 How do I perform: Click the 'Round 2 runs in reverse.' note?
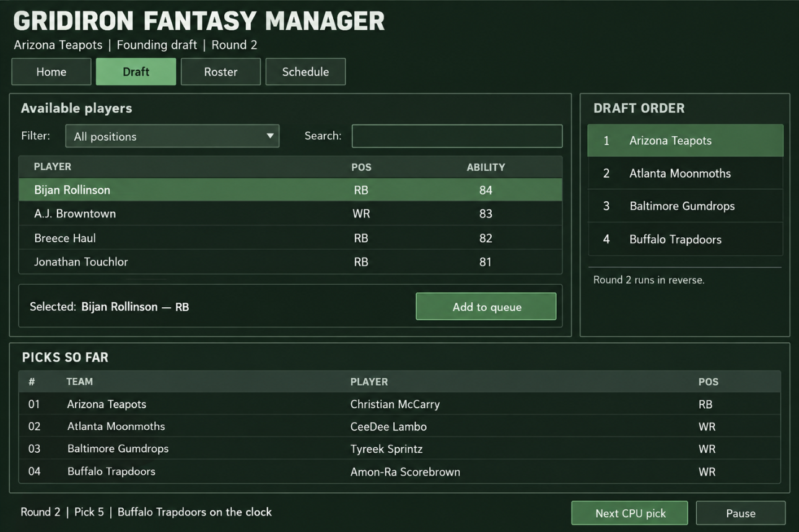(x=648, y=280)
